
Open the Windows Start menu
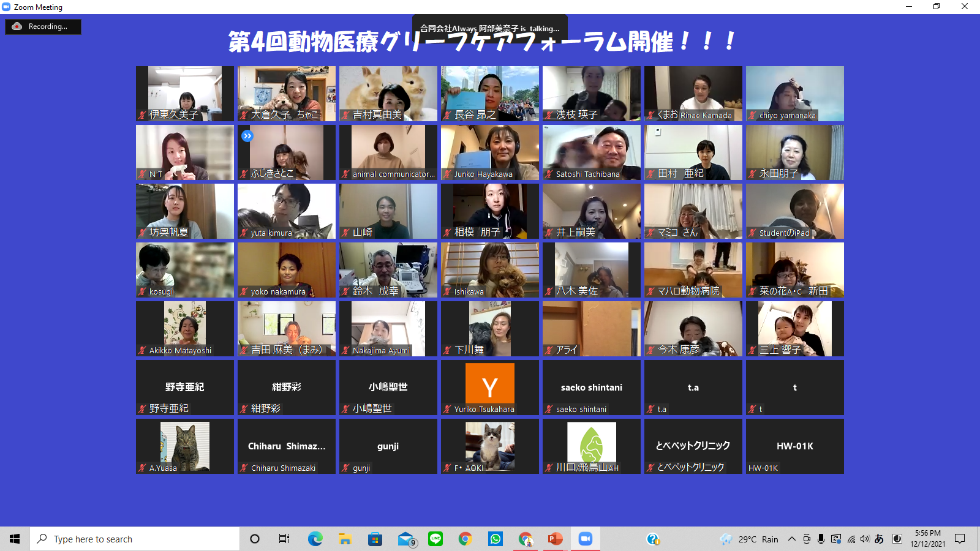click(15, 539)
